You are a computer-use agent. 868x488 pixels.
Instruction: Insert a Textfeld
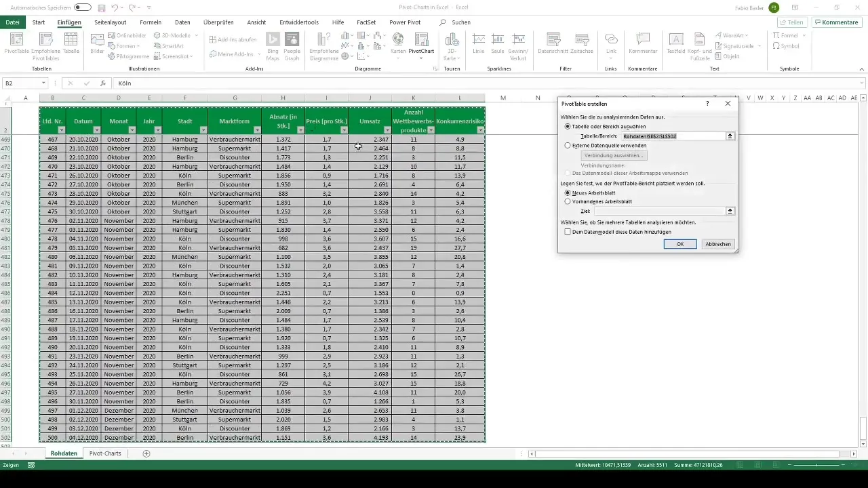tap(675, 43)
